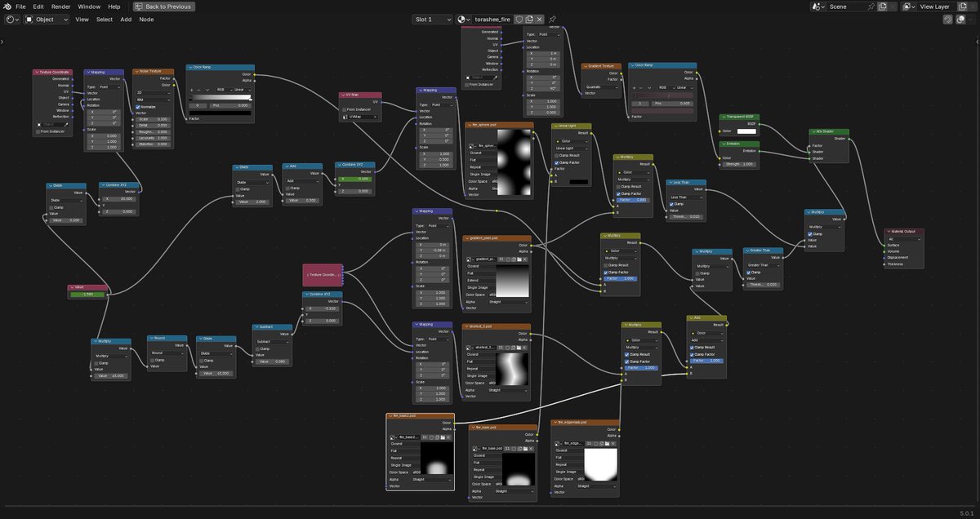Enable Clamp in Subtract node
The height and width of the screenshot is (519, 980).
click(257, 349)
